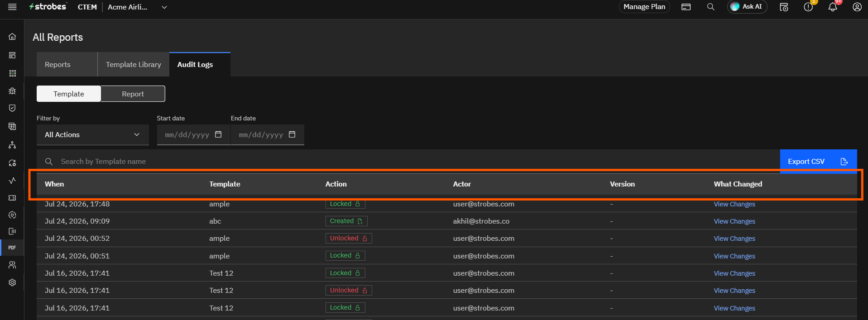Click the Ask AI button
The image size is (868, 320).
coord(747,7)
